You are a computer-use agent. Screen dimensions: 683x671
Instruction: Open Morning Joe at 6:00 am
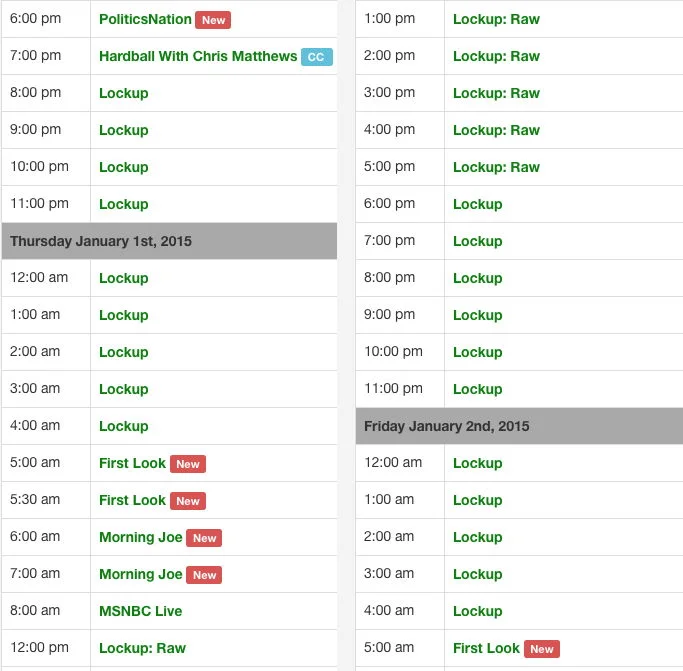[x=141, y=537]
